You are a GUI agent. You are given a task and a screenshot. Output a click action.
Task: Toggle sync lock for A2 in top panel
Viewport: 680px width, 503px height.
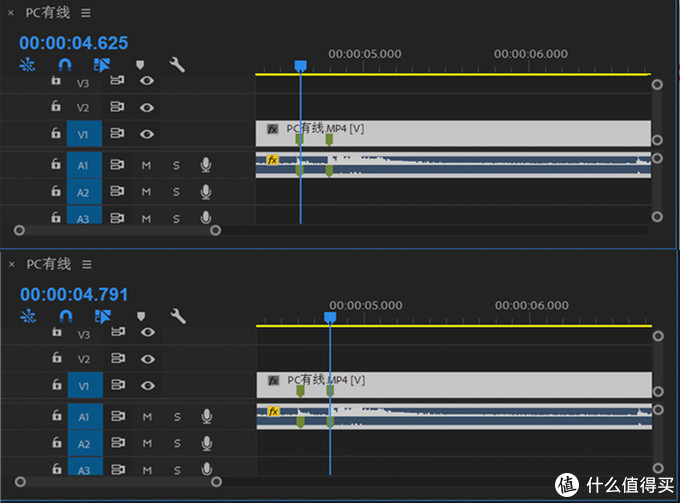[x=117, y=191]
